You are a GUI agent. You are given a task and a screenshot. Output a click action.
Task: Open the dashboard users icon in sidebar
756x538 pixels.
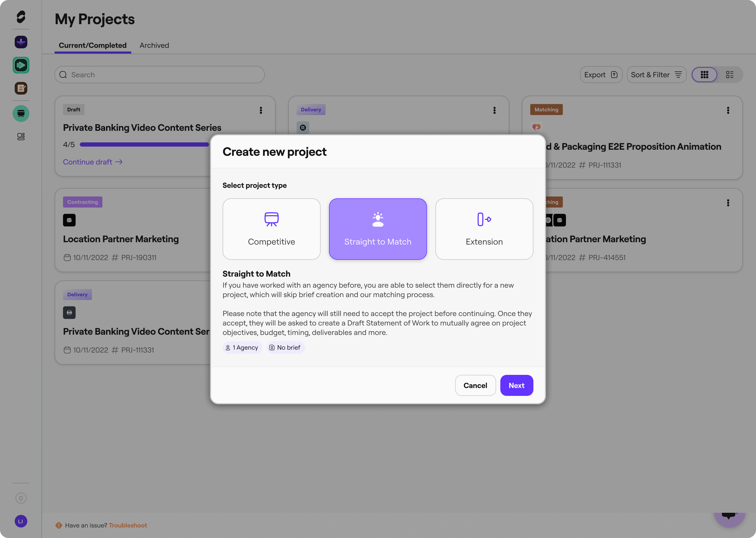pos(21,137)
